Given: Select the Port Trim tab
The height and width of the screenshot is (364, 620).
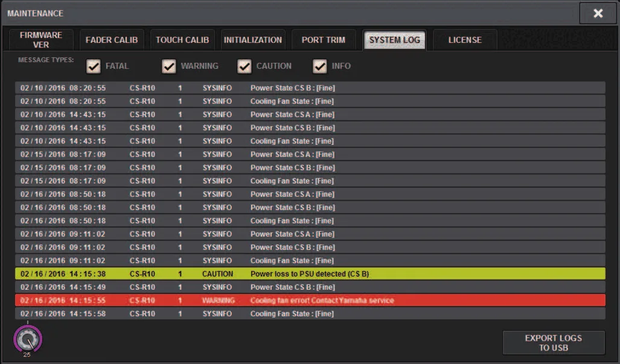Looking at the screenshot, I should tap(324, 40).
